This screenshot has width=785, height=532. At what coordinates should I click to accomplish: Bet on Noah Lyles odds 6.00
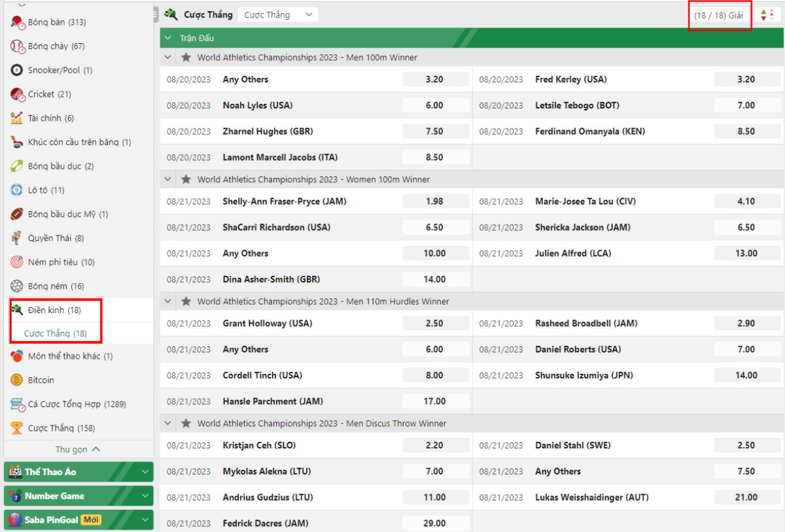(x=434, y=105)
